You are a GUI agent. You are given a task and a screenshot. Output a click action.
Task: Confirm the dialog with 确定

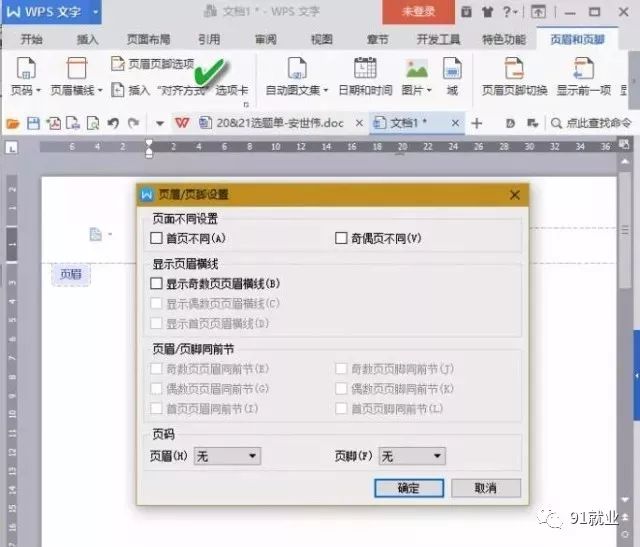[409, 488]
